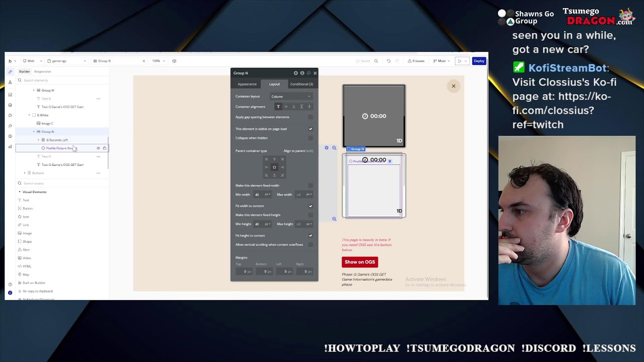Close the popup with X on canvas
The height and width of the screenshot is (362, 644).
[x=453, y=86]
